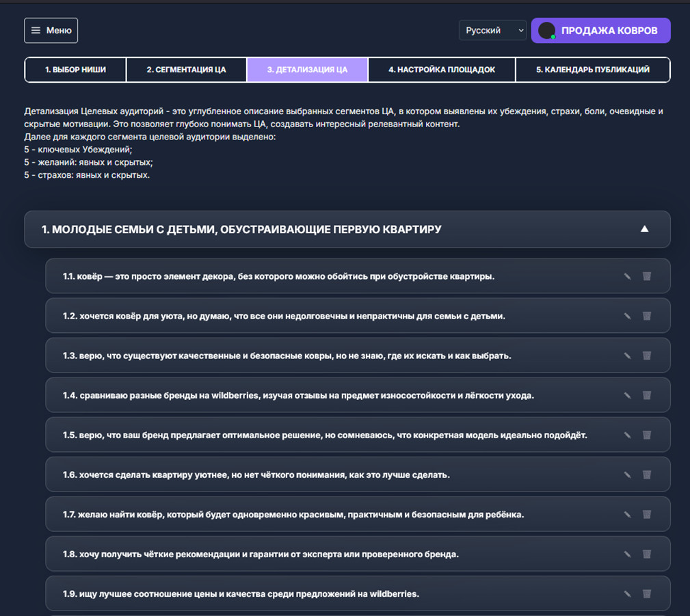This screenshot has height=616, width=690.
Task: Switch to the 1. Выбор ниши tab
Action: tap(75, 70)
